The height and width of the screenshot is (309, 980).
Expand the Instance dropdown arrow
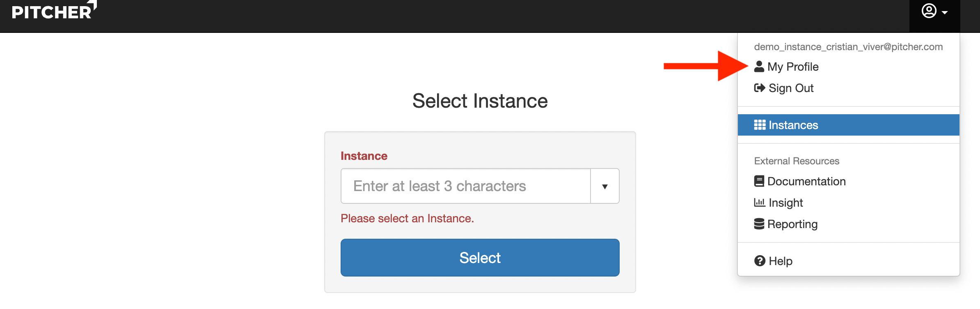click(604, 187)
